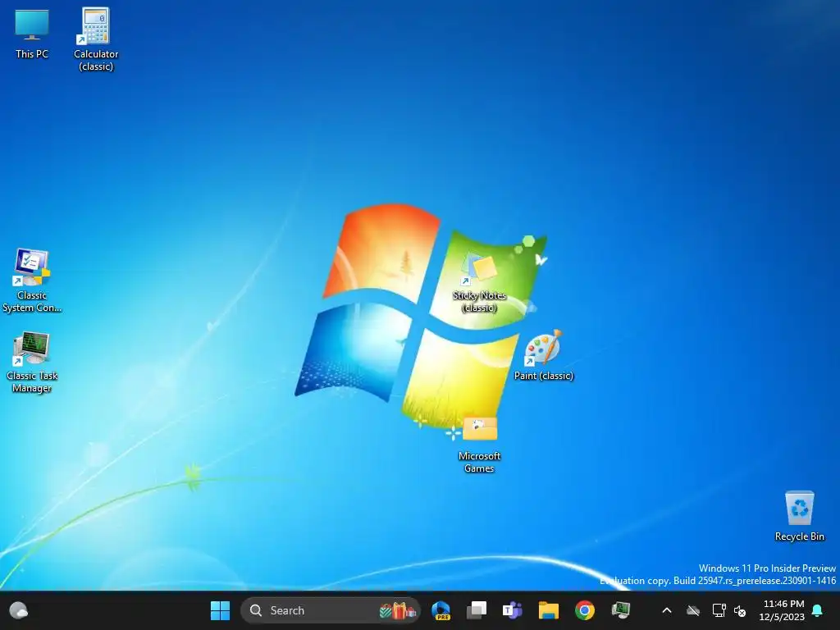
Task: Open the weather widget on taskbar
Action: tap(19, 610)
